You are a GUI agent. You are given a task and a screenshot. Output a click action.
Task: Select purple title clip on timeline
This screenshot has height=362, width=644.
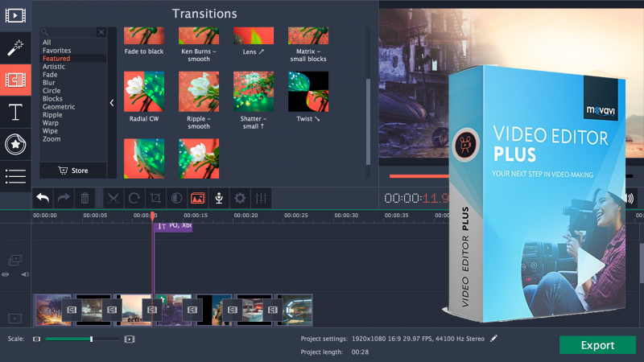tap(173, 226)
